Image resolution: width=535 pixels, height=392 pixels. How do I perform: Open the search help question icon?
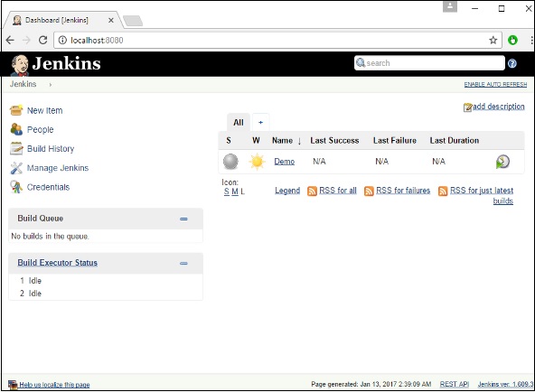tap(512, 63)
